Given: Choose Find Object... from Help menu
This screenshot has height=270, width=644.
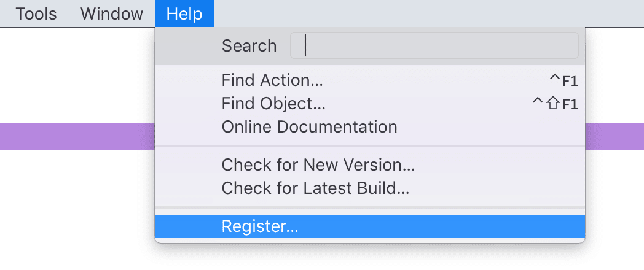Looking at the screenshot, I should coord(273,104).
